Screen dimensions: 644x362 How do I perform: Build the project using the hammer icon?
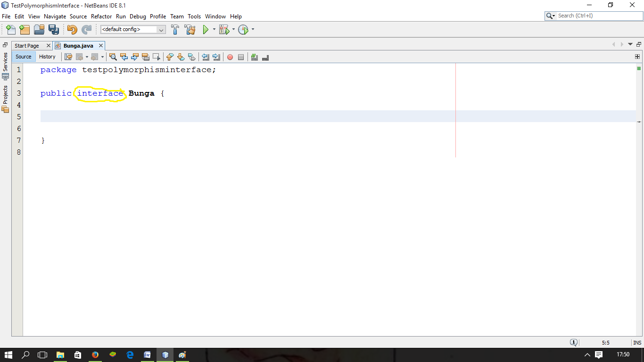click(174, 29)
